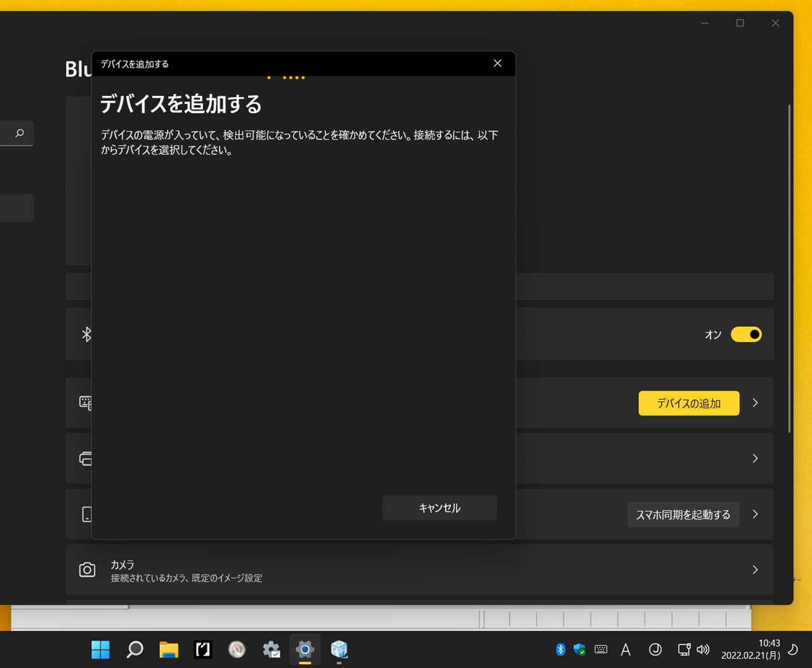Open the black bracket app on taskbar
Screen dimensions: 812x668
(x=203, y=650)
